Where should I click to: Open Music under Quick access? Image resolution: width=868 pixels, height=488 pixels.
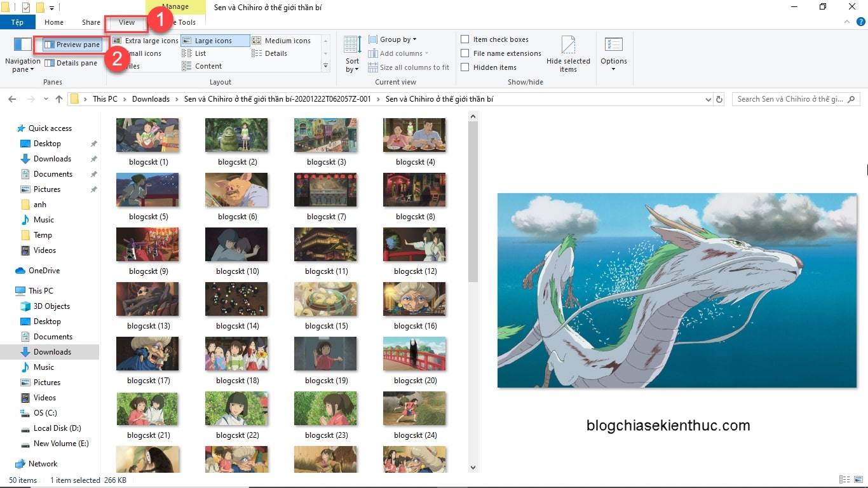(38, 220)
